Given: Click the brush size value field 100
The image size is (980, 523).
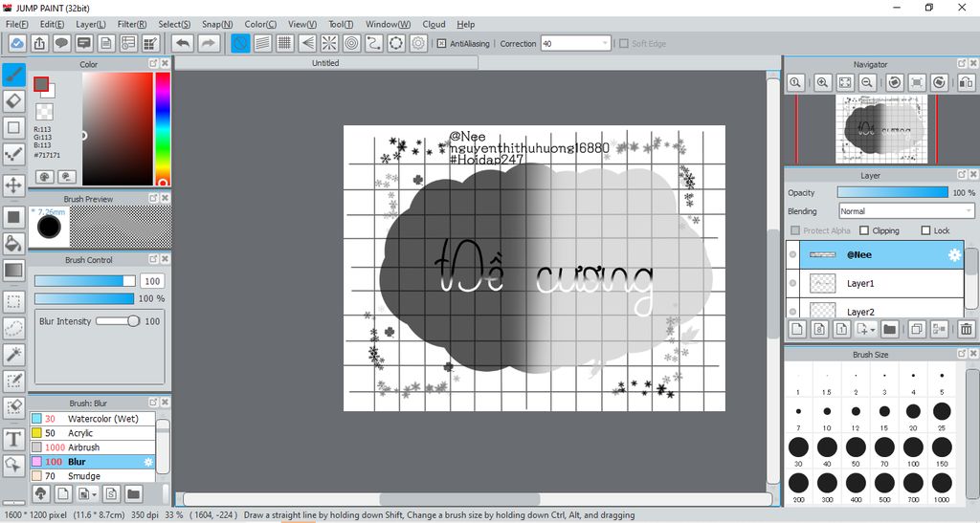Looking at the screenshot, I should (152, 281).
